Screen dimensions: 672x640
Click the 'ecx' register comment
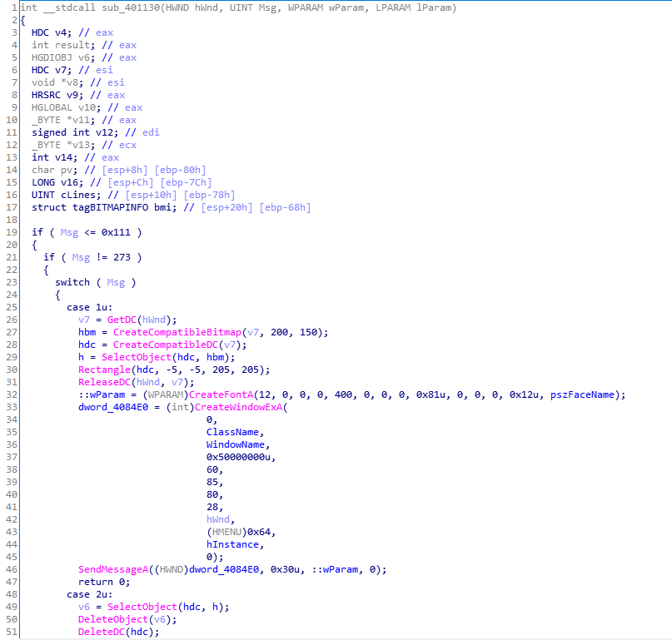127,145
